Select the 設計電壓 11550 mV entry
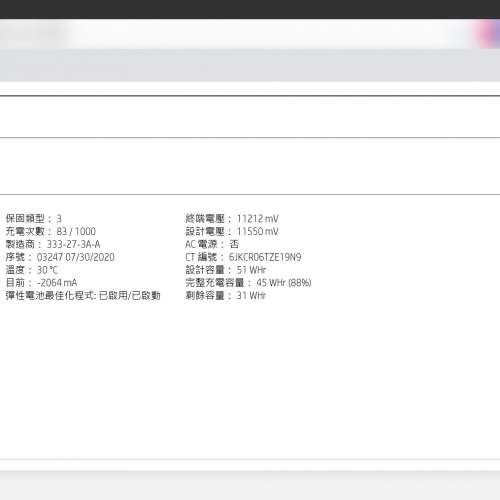The image size is (500, 500). [232, 231]
